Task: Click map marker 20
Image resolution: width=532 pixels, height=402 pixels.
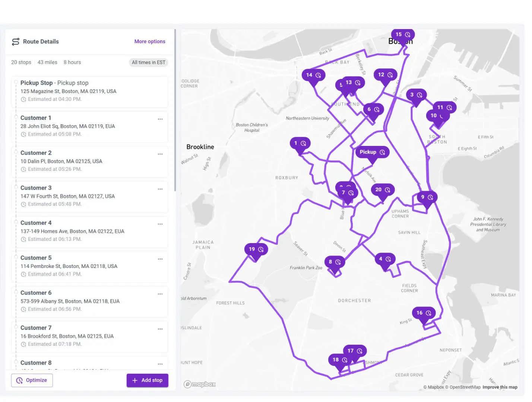Action: coord(383,190)
